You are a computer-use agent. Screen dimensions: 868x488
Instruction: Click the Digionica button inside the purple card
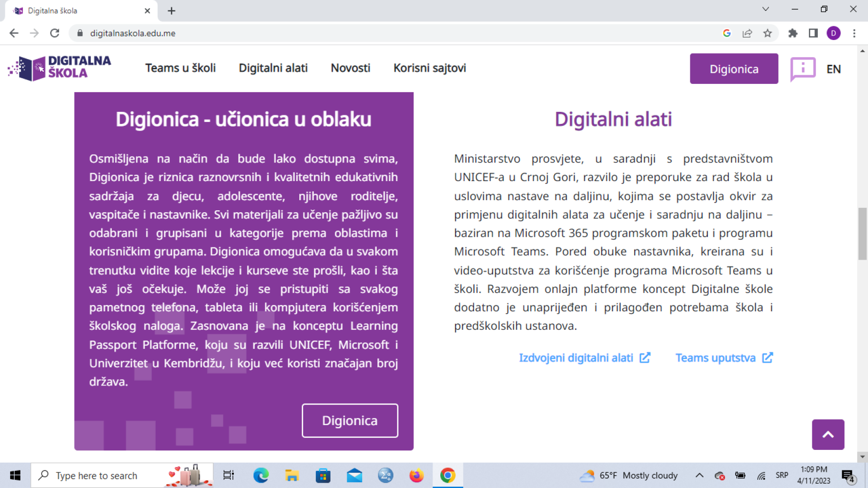click(350, 421)
